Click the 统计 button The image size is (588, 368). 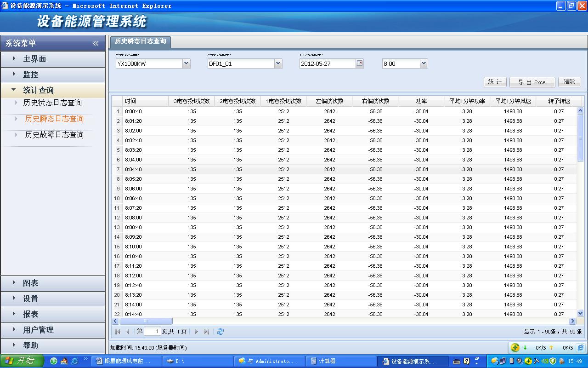(x=495, y=82)
